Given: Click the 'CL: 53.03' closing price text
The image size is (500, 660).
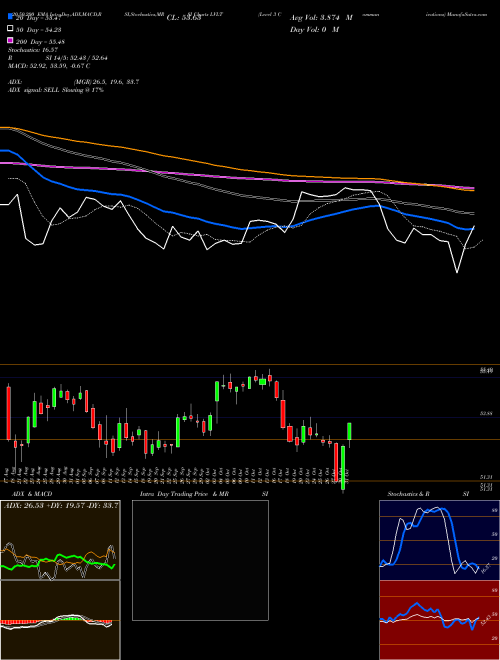Looking at the screenshot, I should pyautogui.click(x=184, y=18).
